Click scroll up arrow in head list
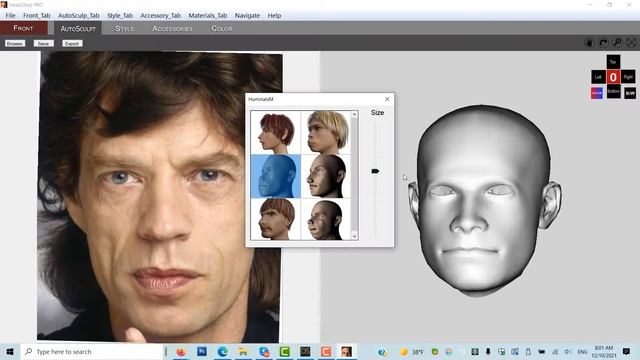 click(354, 115)
